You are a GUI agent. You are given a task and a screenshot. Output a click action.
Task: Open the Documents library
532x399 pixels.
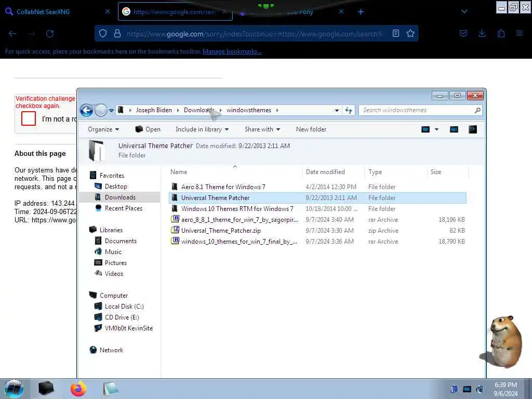[x=121, y=241]
